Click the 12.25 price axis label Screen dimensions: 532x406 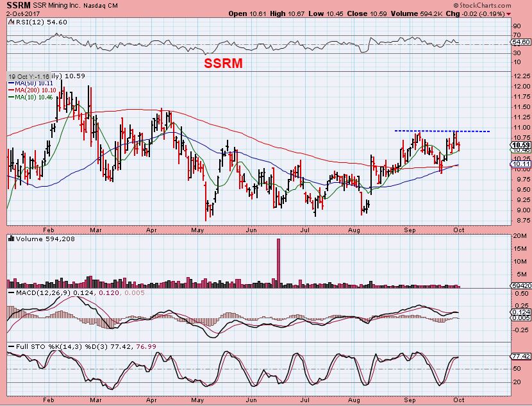(x=522, y=76)
